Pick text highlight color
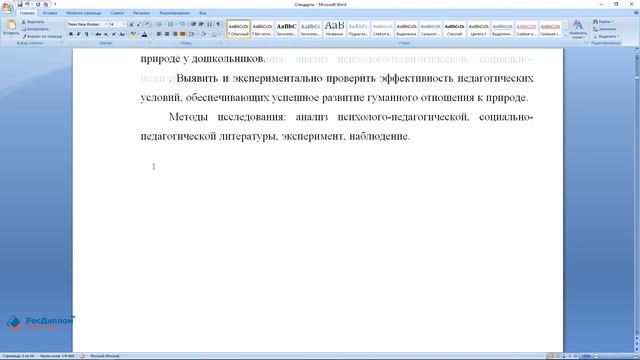This screenshot has width=640, height=360. coord(133,34)
